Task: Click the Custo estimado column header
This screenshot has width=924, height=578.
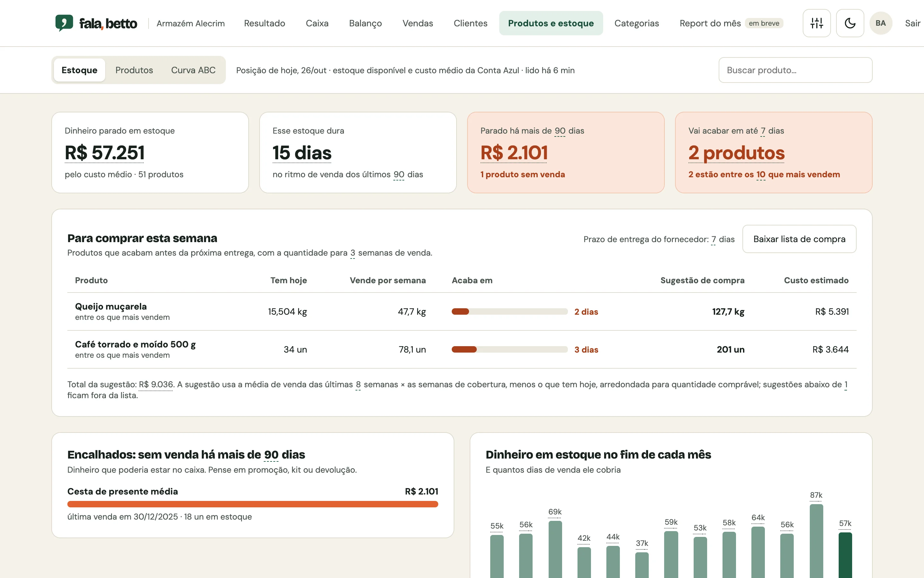Action: 816,280
